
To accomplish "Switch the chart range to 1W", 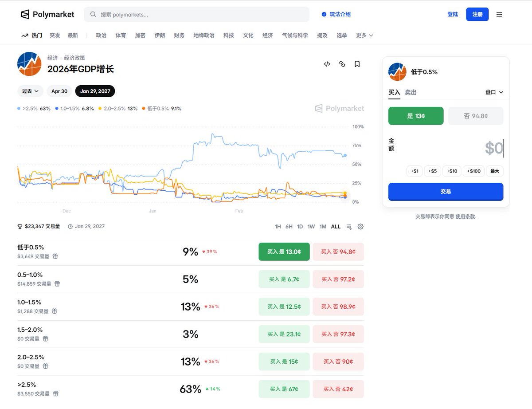I will [x=311, y=226].
